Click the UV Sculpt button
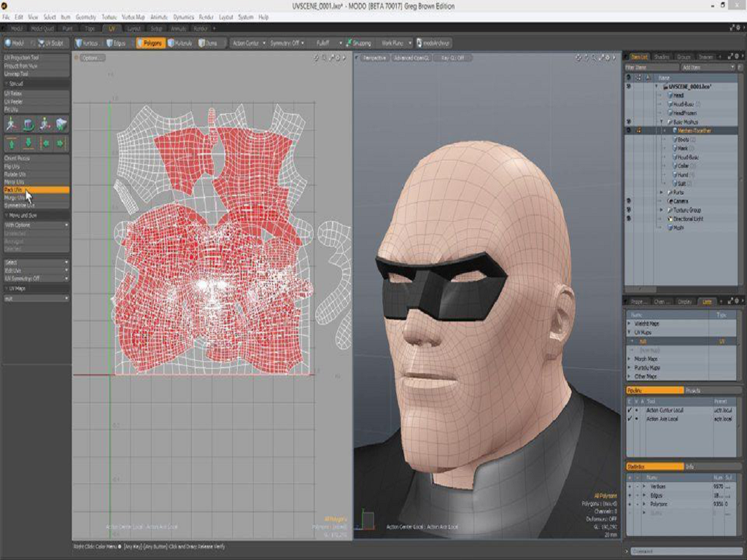 pyautogui.click(x=53, y=43)
